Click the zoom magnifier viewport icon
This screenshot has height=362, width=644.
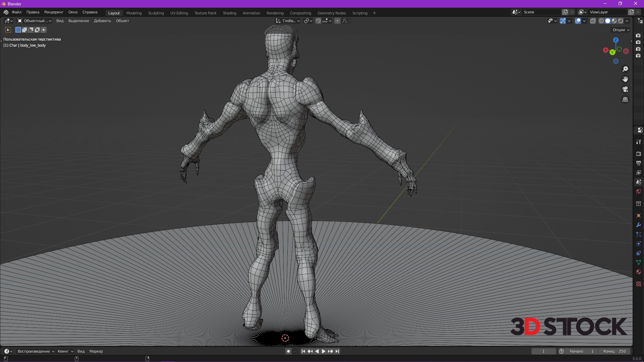coord(625,69)
